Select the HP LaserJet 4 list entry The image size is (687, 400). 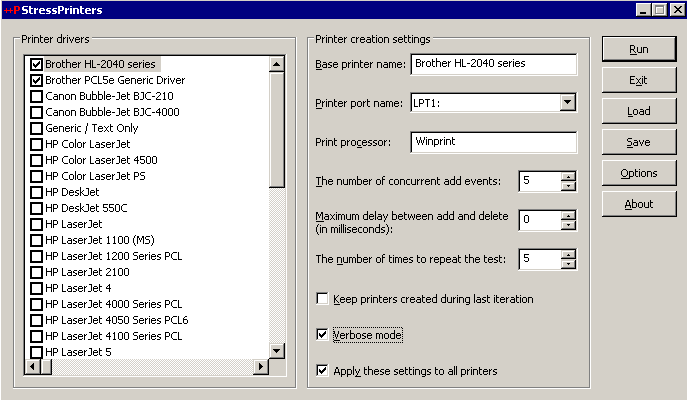pos(78,288)
